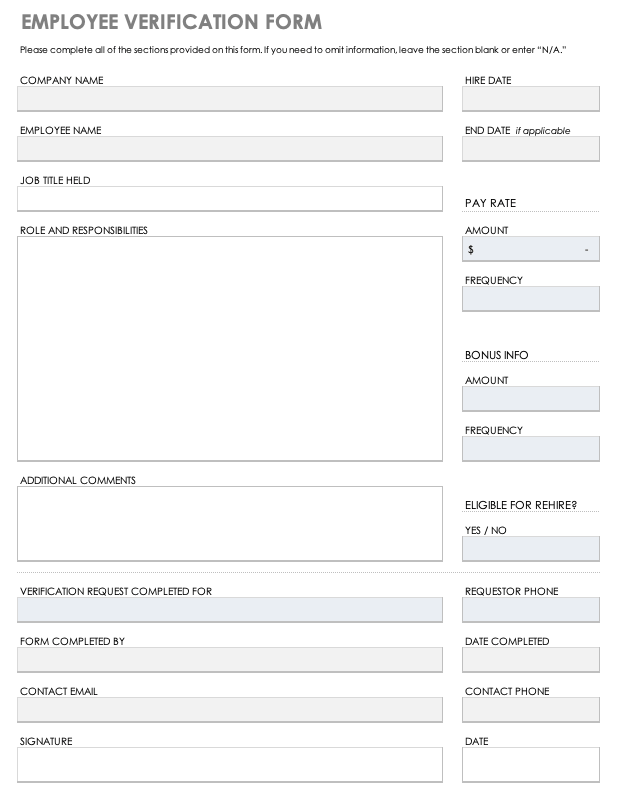This screenshot has height=801, width=619.
Task: Click inside Additional Comments text area
Action: (229, 523)
